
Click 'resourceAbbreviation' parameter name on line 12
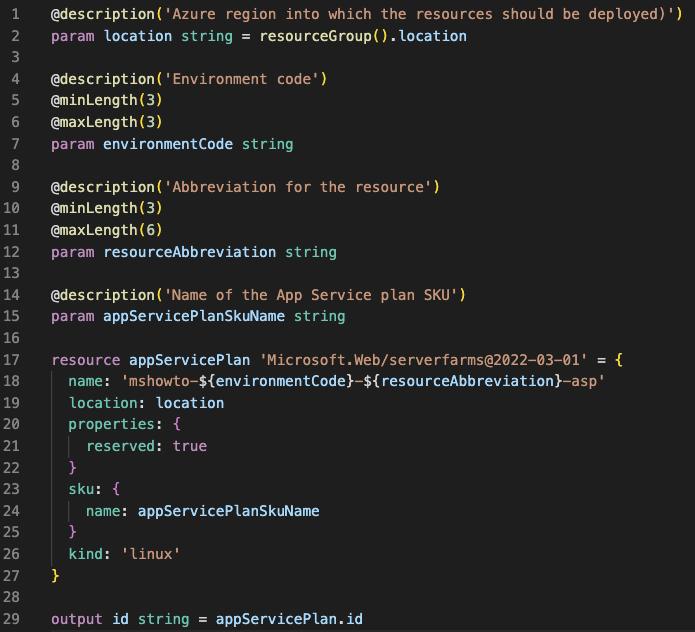click(x=190, y=252)
